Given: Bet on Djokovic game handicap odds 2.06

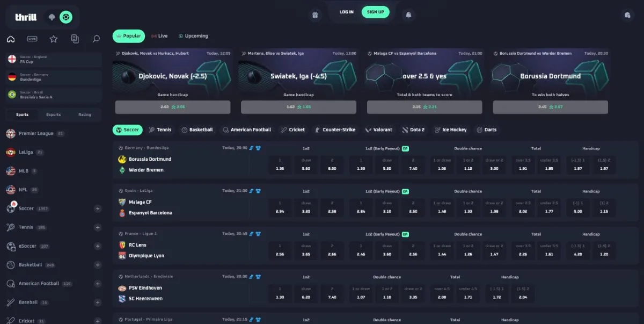Looking at the screenshot, I should pos(173,107).
